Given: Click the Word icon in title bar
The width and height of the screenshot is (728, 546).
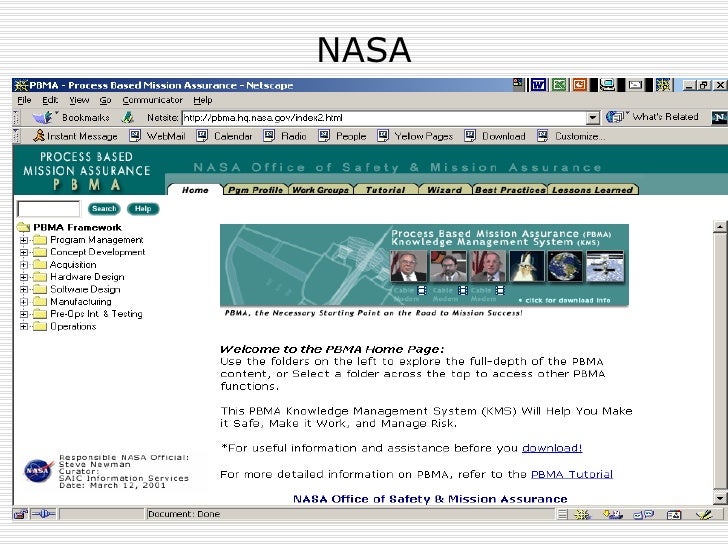Looking at the screenshot, I should [538, 85].
